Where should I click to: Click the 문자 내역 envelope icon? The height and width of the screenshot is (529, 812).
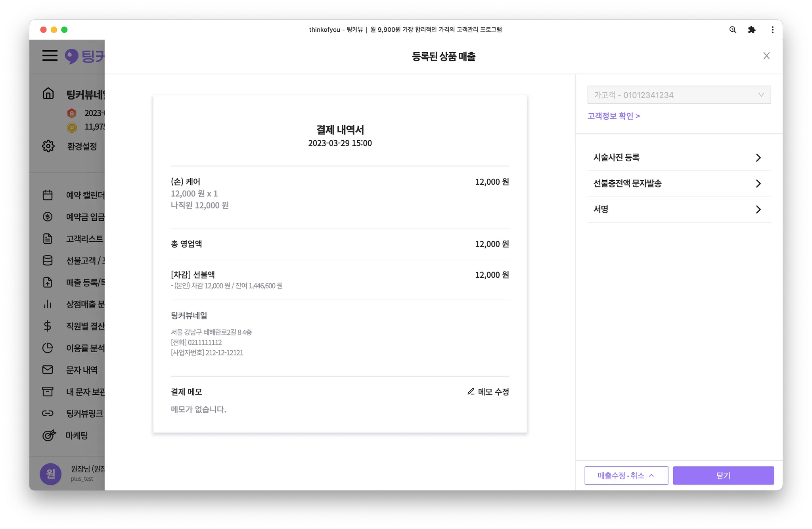pyautogui.click(x=48, y=370)
